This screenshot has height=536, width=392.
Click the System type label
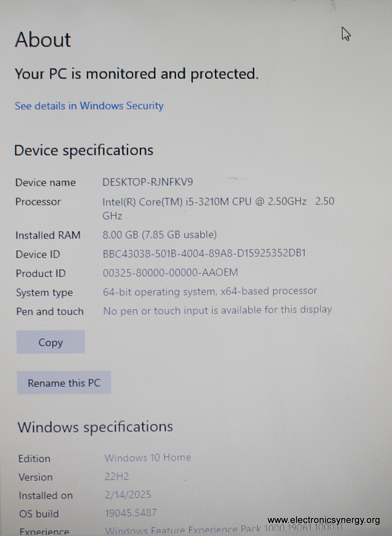44,293
